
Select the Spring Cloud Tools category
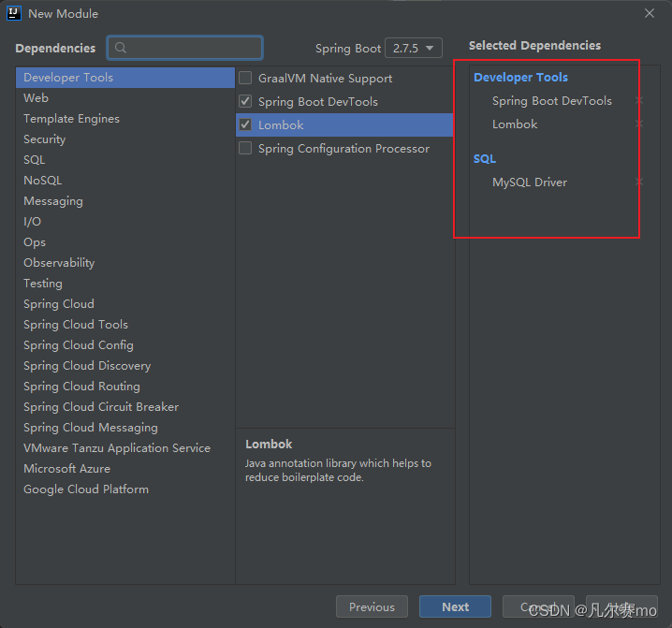pos(125,325)
